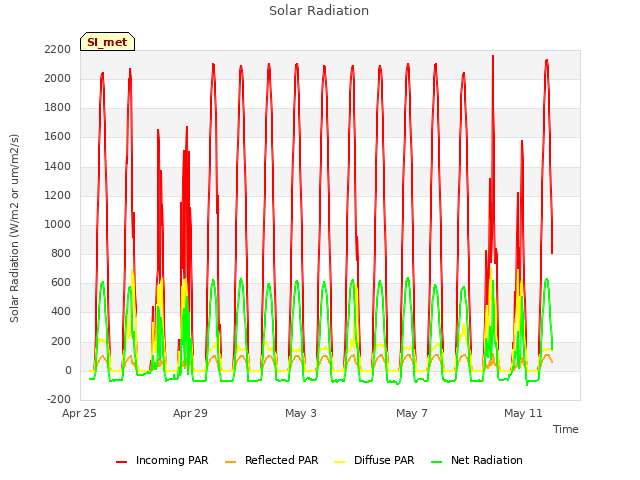Click the May 7 x-axis tick label

tap(412, 413)
